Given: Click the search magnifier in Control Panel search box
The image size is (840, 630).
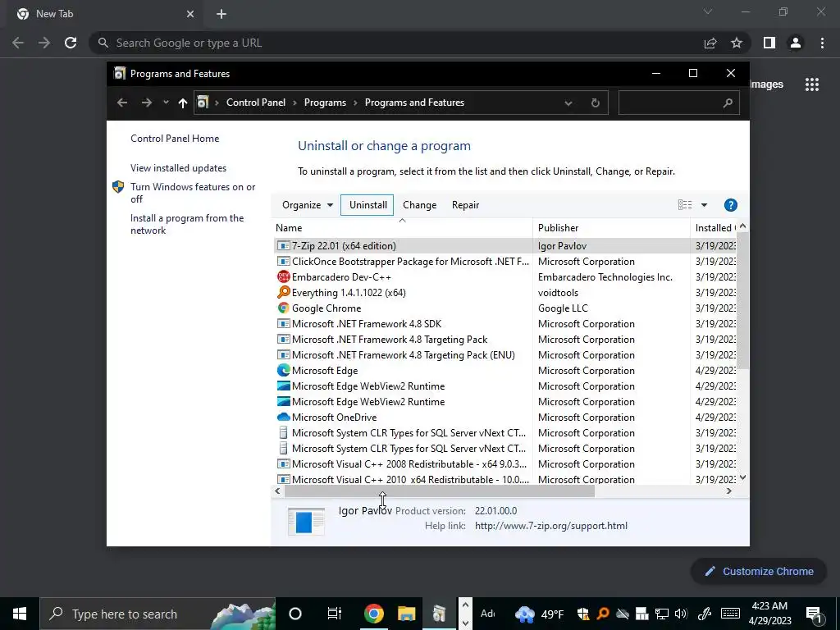Looking at the screenshot, I should 727,103.
